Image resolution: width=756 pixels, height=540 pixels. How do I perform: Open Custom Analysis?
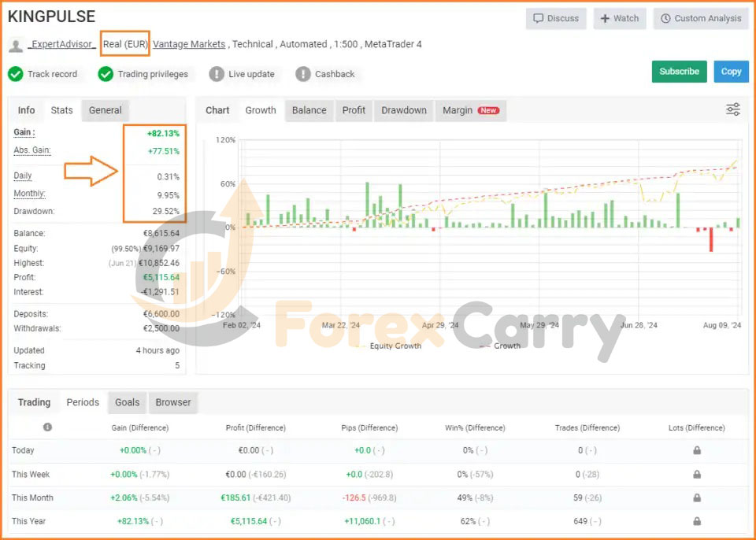(x=701, y=18)
